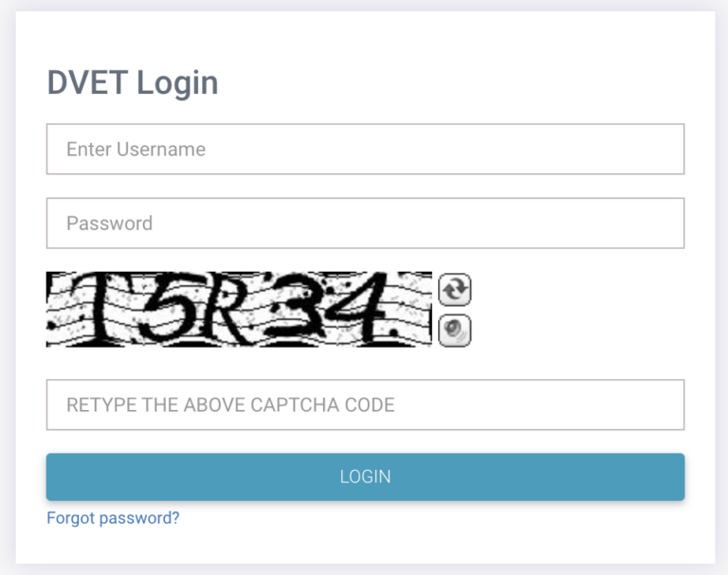Image resolution: width=728 pixels, height=575 pixels.
Task: Focus the Enter Username field
Action: (x=365, y=149)
